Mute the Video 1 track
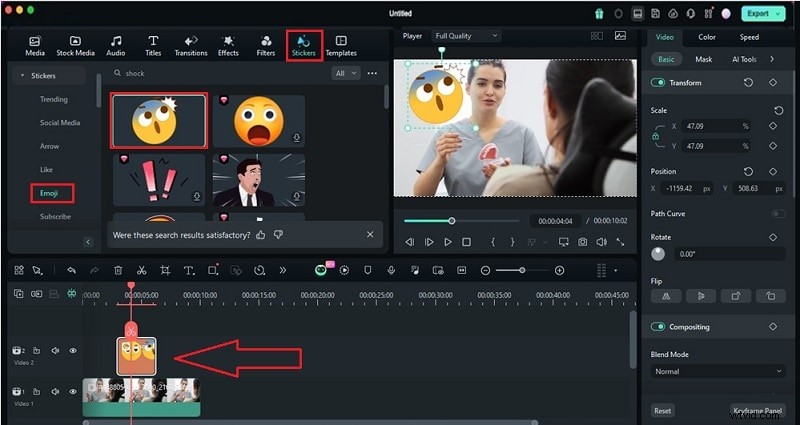 (55, 392)
